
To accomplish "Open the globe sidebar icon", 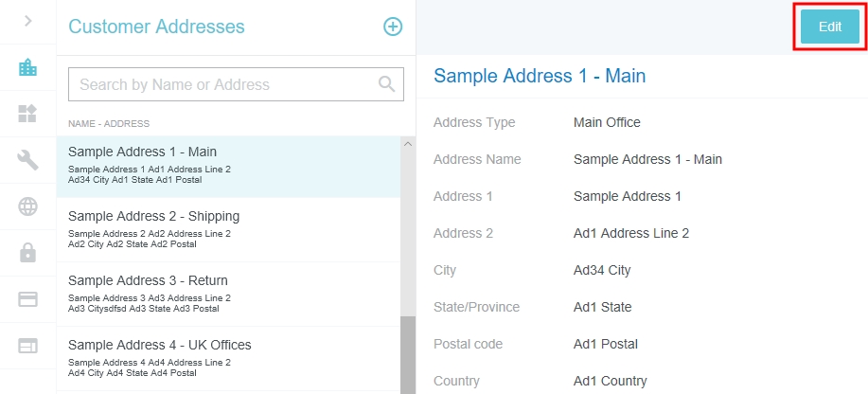I will click(x=27, y=206).
